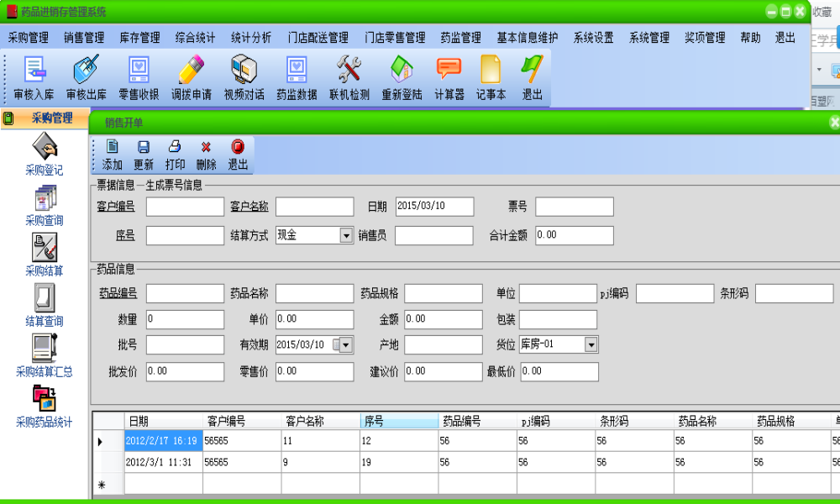Open 采购药品统计 in the sidebar
This screenshot has width=840, height=504.
click(x=45, y=407)
